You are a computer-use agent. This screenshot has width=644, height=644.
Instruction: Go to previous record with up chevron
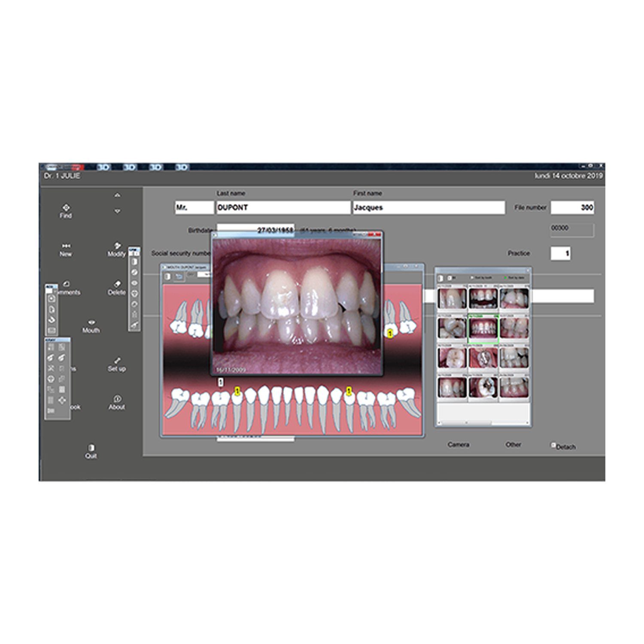pos(117,195)
